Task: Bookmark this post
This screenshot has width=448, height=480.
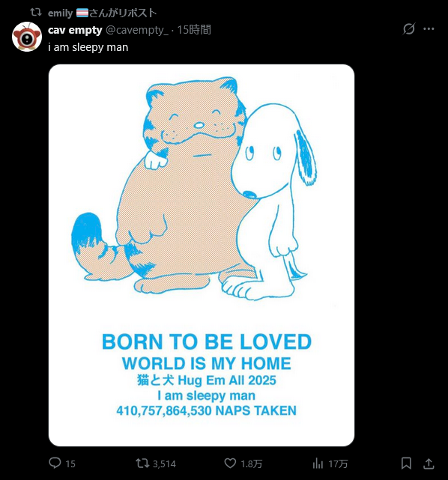Action: click(406, 464)
